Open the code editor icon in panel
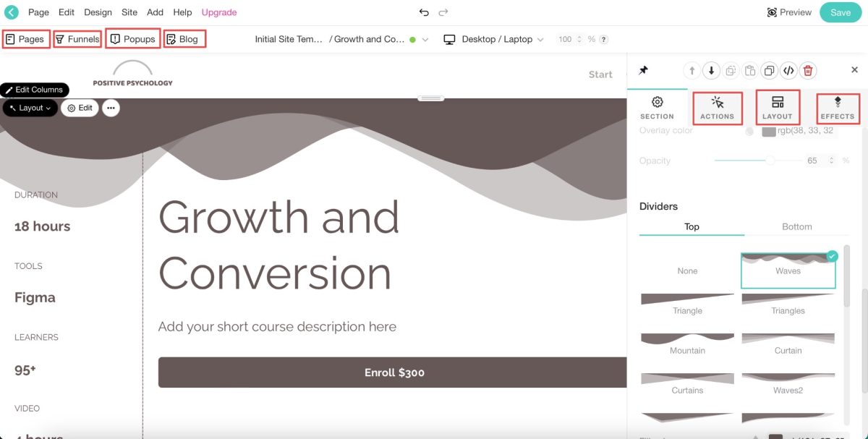 click(788, 70)
